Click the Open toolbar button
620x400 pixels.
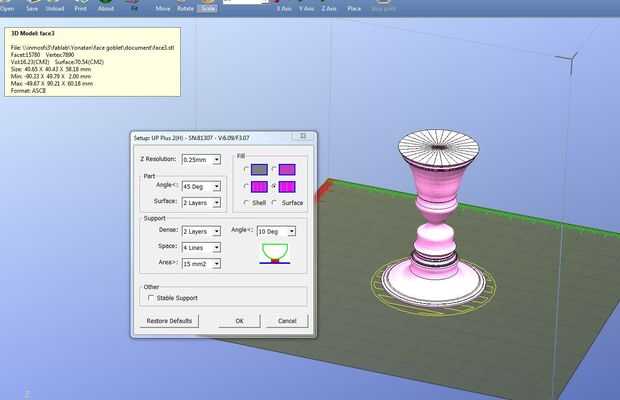[x=7, y=6]
